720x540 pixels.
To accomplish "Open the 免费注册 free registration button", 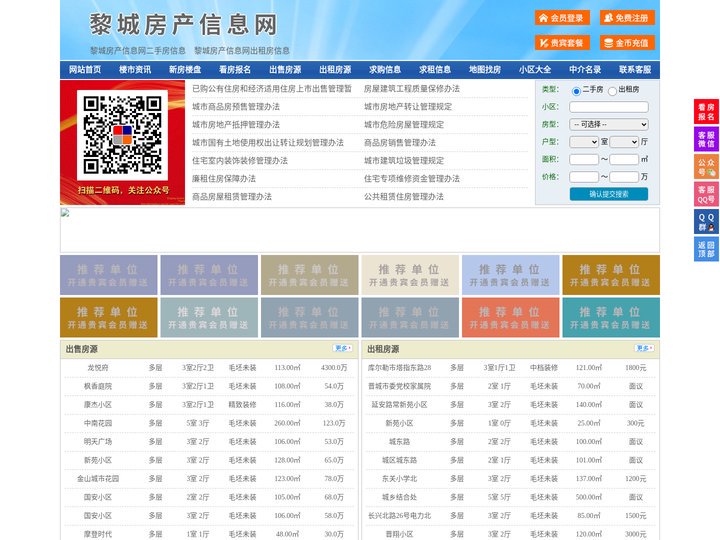I will (627, 18).
